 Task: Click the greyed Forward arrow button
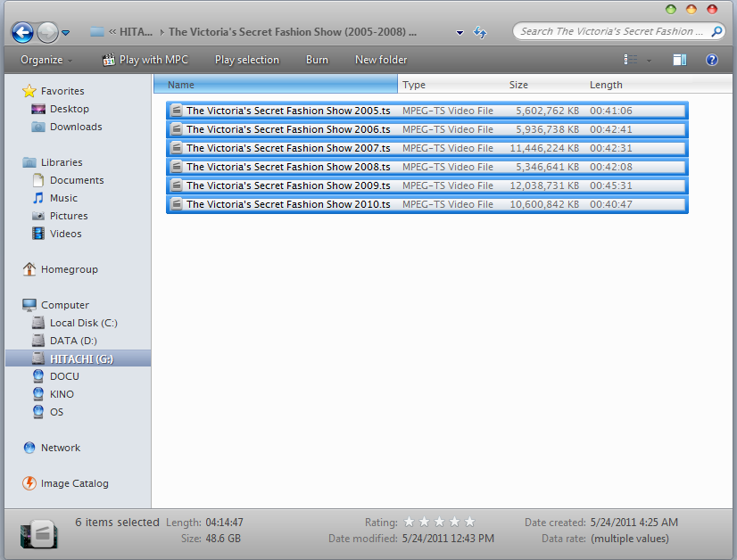pyautogui.click(x=47, y=32)
